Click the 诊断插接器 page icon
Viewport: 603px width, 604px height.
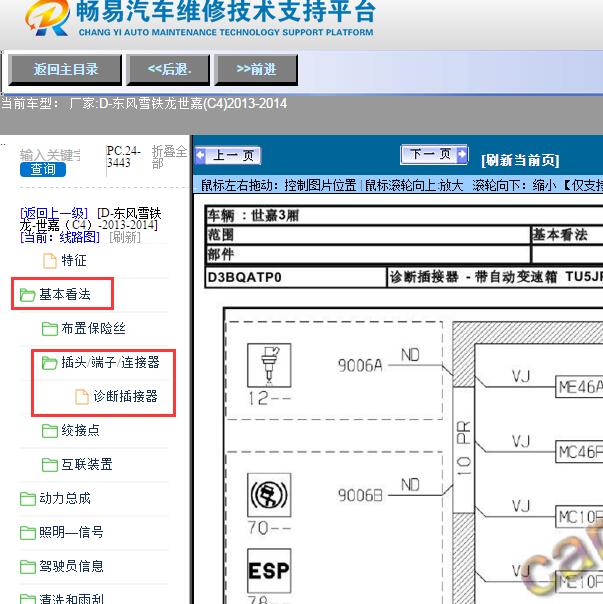81,397
